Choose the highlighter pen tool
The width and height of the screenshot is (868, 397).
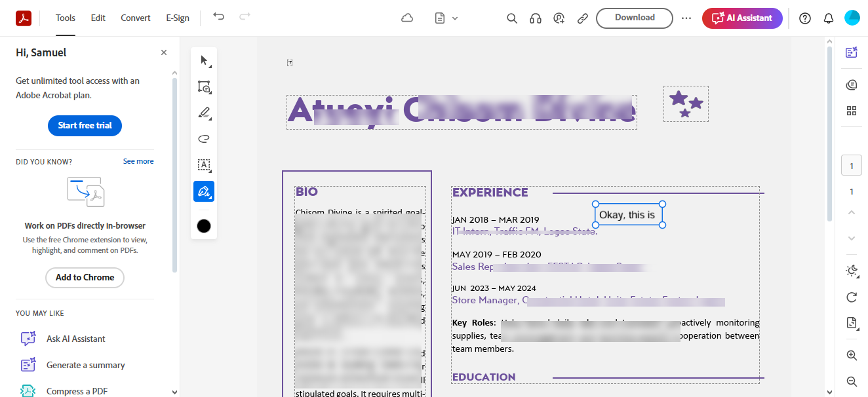pyautogui.click(x=204, y=113)
